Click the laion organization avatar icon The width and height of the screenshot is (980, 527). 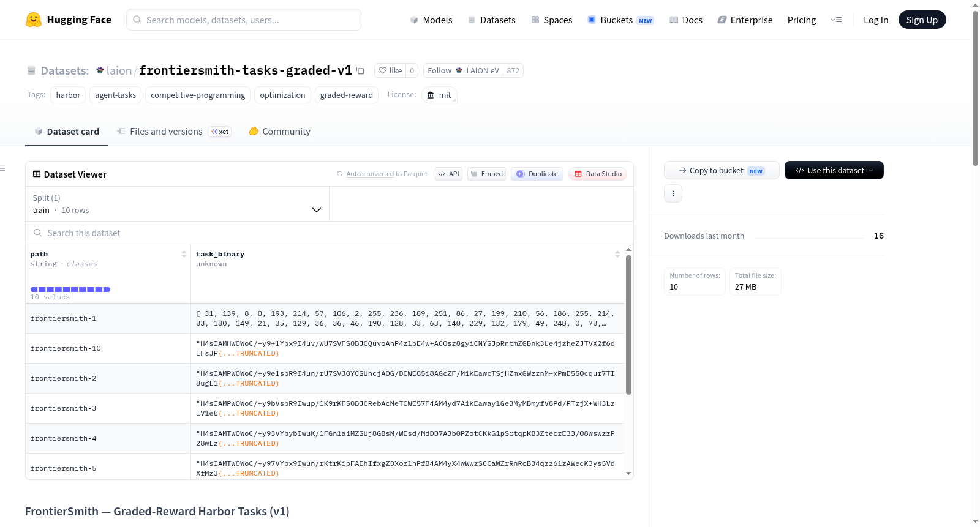(x=100, y=70)
